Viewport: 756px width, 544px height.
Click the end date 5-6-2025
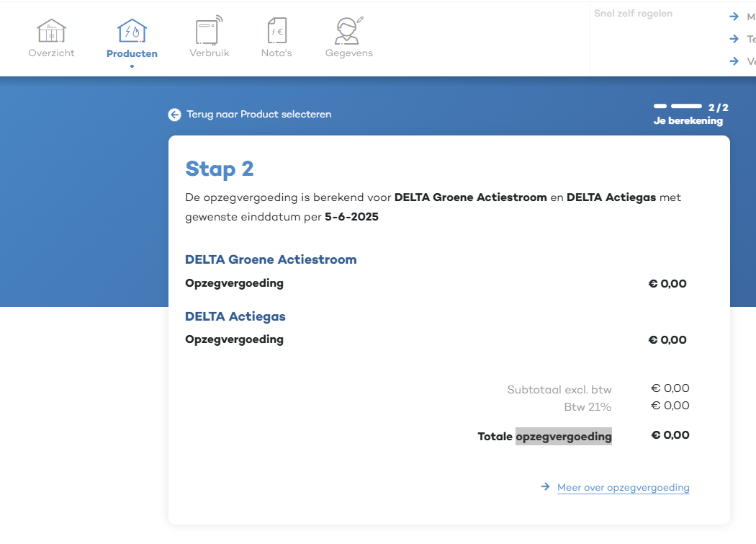[351, 217]
